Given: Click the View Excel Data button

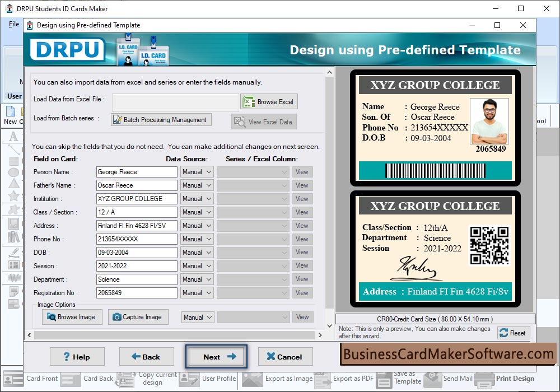Looking at the screenshot, I should [x=264, y=122].
